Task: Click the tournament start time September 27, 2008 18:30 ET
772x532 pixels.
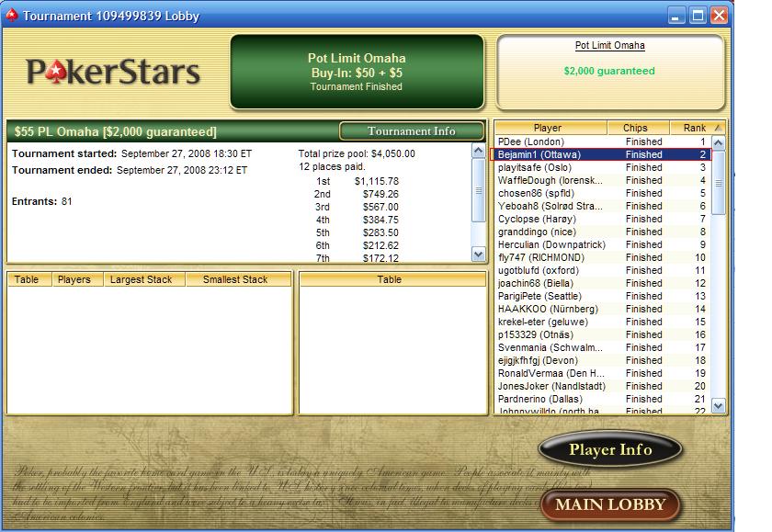Action: tap(187, 153)
